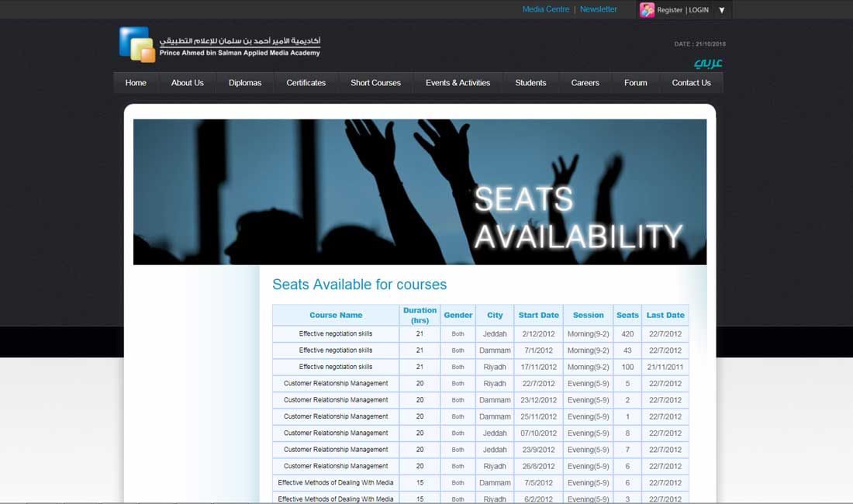Open the Students menu item

(530, 83)
